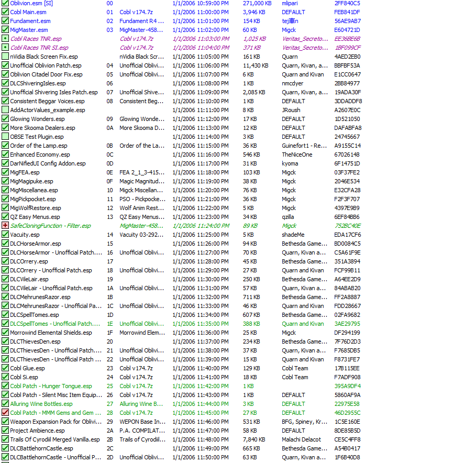476x463 pixels.
Task: Select the Glowing Wonders.esp file name
Action: 37,119
